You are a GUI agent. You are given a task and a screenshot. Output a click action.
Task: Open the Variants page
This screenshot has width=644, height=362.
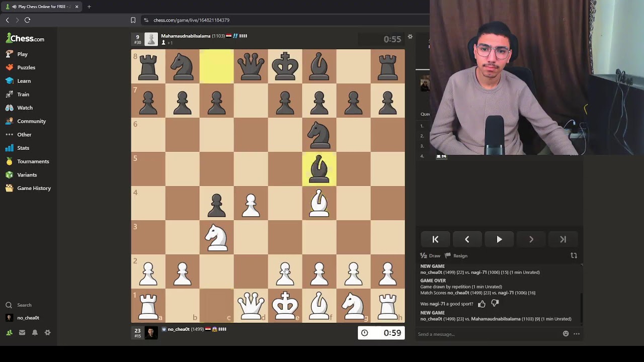click(21, 174)
